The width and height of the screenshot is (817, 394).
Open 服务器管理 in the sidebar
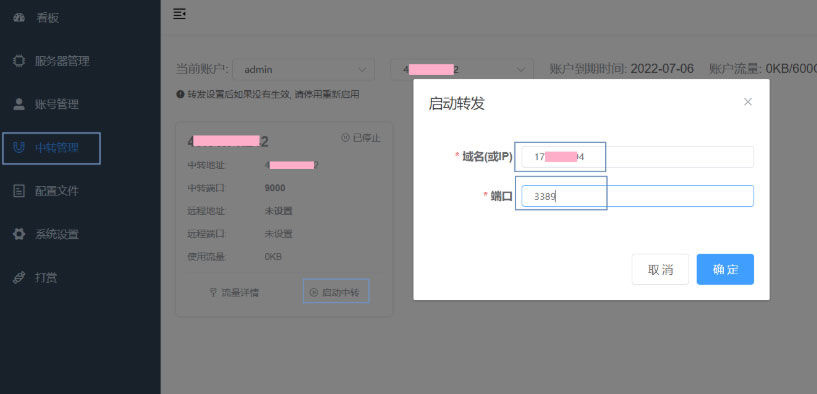tap(62, 61)
